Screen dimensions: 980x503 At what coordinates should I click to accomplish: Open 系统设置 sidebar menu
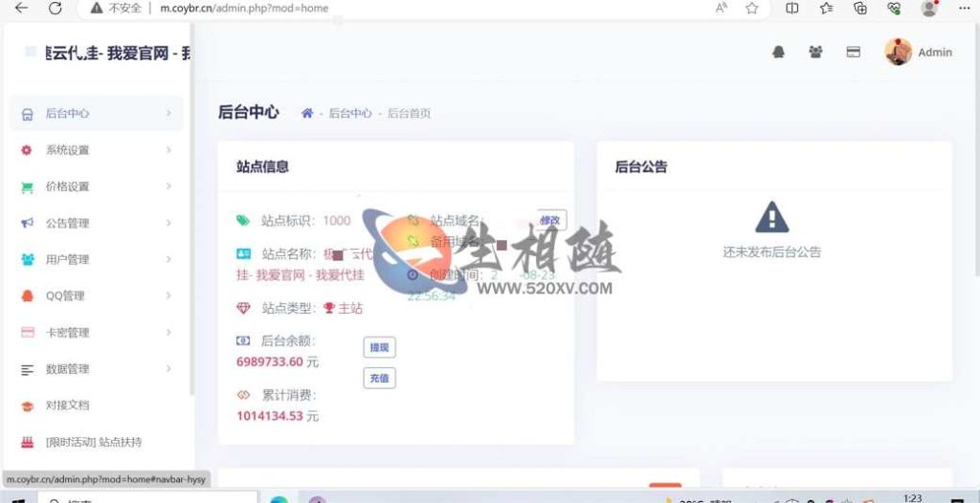[x=97, y=150]
